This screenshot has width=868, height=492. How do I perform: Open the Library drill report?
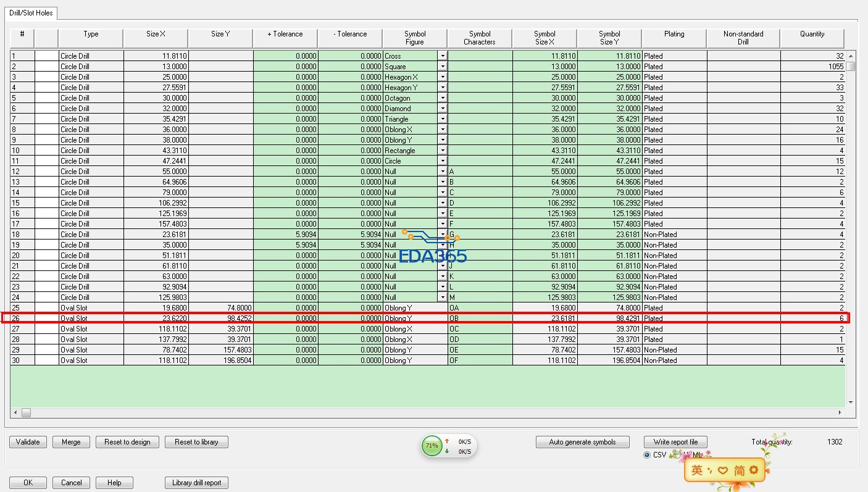point(196,483)
